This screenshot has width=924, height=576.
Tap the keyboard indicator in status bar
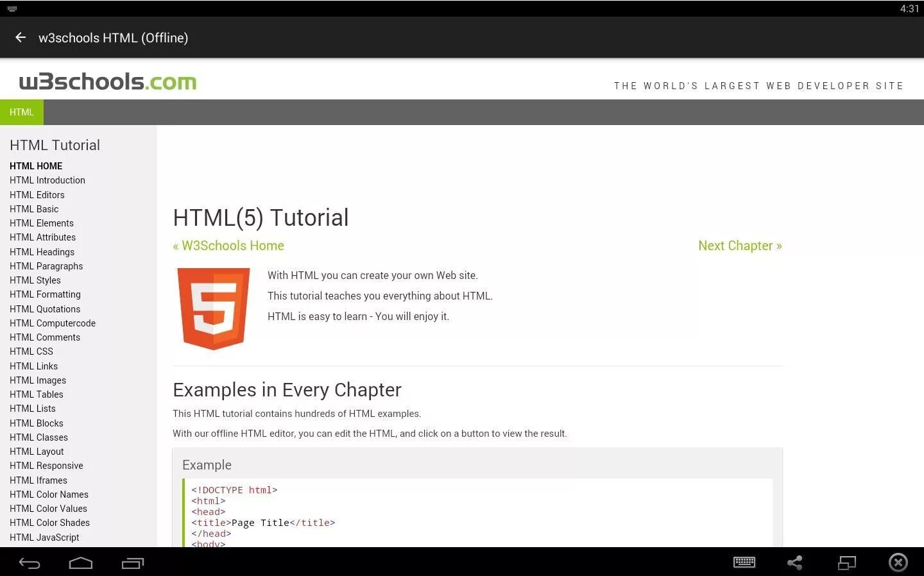coord(12,8)
